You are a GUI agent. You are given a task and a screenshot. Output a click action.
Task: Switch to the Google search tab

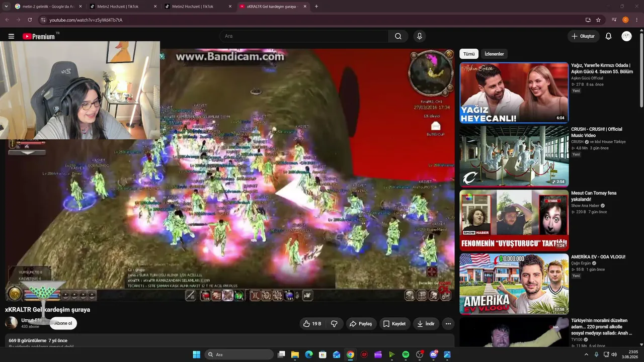point(48,7)
